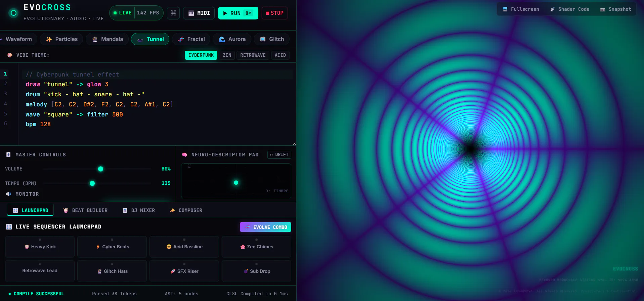This screenshot has height=301, width=644.
Task: Click the 142 FPS readout
Action: pos(148,13)
